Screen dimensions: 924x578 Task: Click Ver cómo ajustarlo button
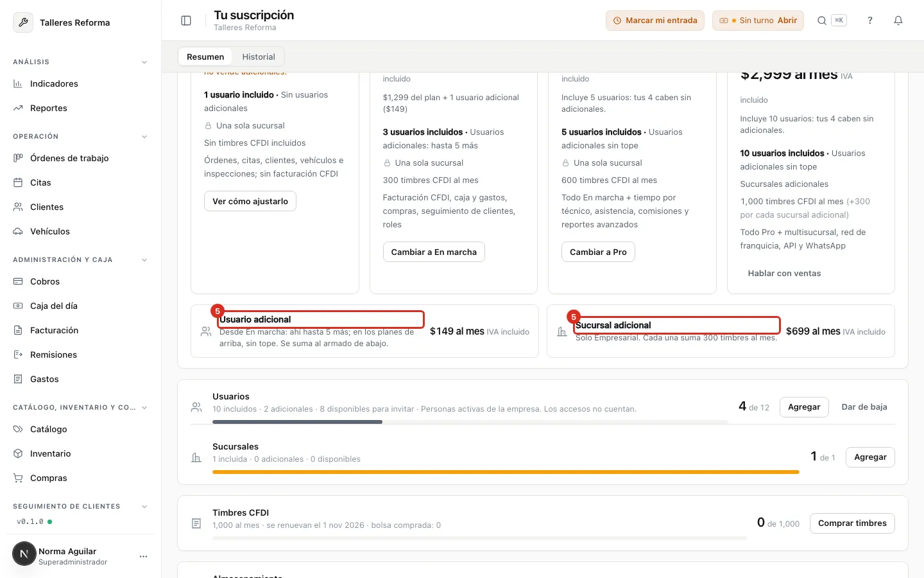pos(250,201)
